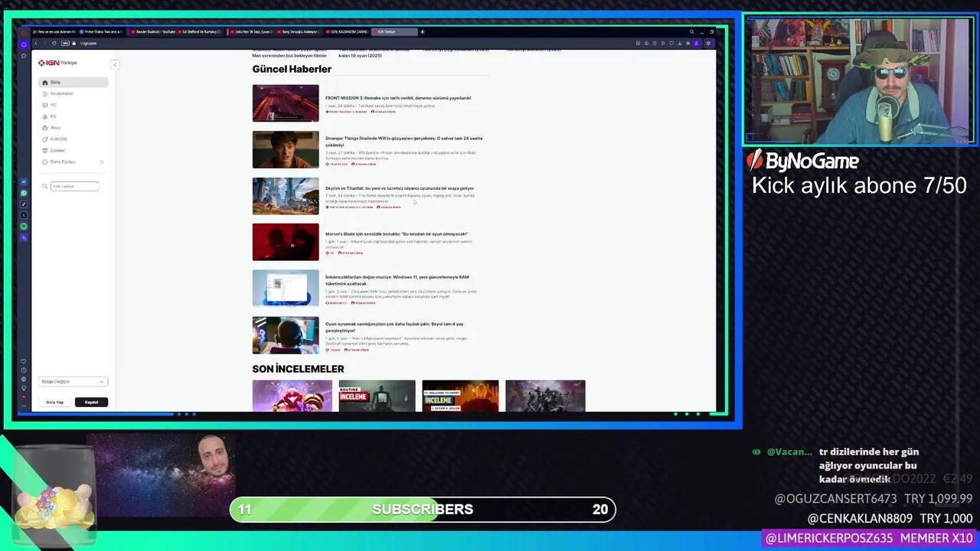
Task: Switch to the SEN KAZANDIM ZANNE tab
Action: (x=347, y=32)
